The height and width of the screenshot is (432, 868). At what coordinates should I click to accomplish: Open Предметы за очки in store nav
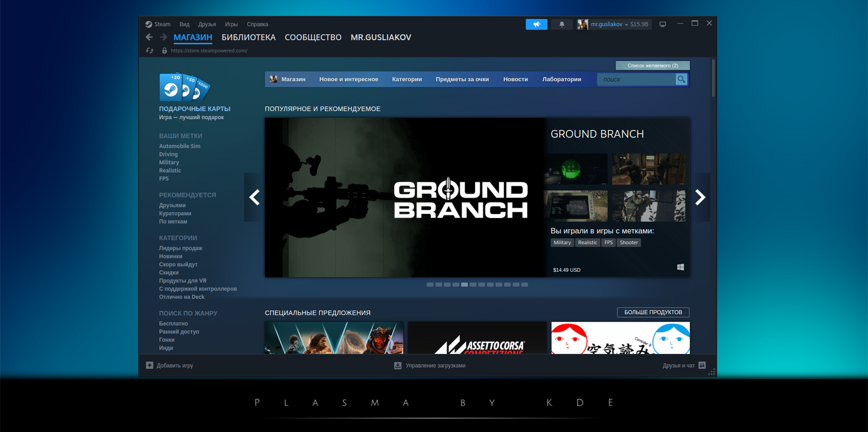[462, 79]
